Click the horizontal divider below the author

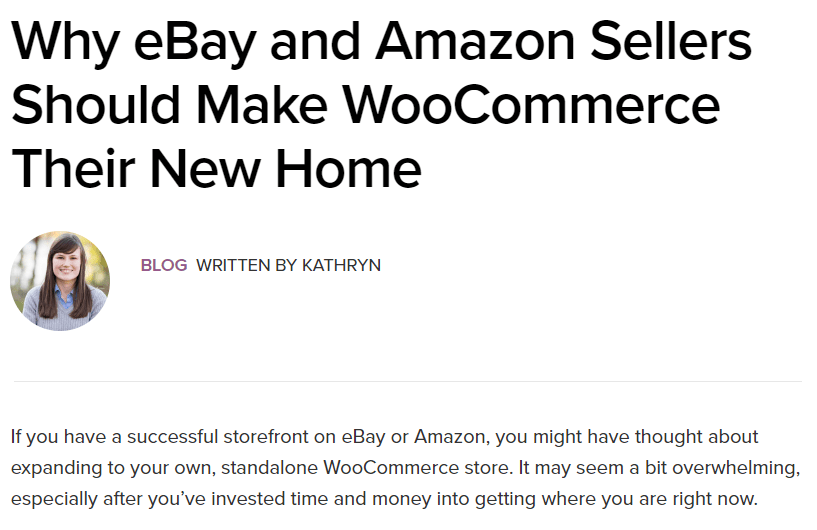[x=408, y=381]
